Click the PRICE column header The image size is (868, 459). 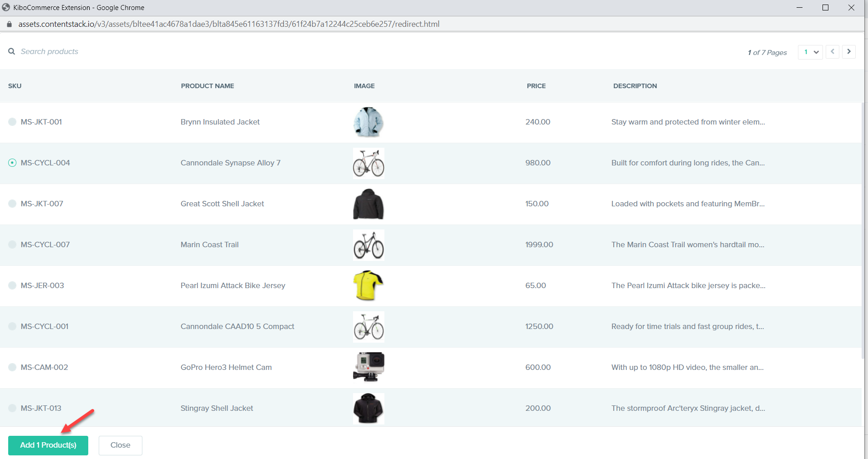pyautogui.click(x=535, y=86)
